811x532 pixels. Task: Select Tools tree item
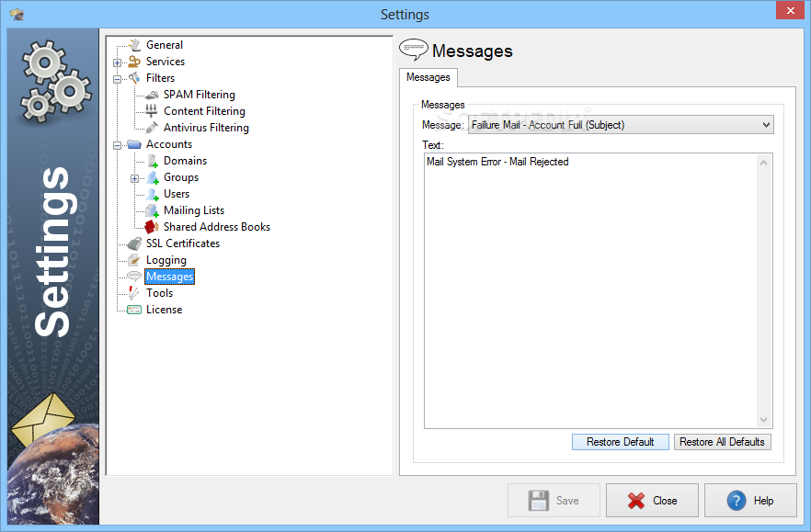coord(159,293)
